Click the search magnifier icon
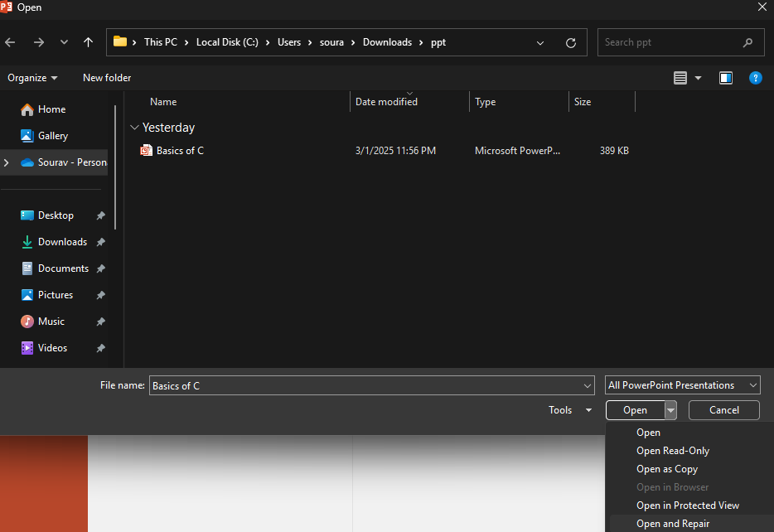 (x=747, y=42)
